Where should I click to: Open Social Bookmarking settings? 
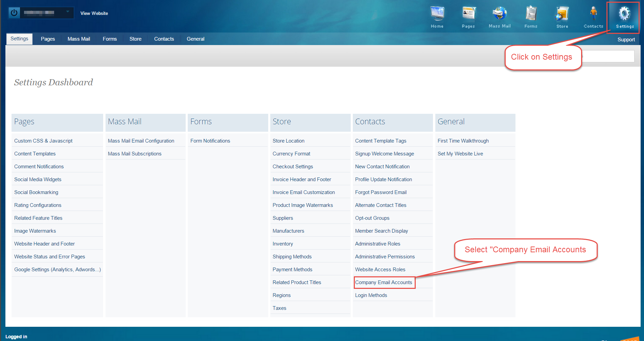tap(36, 192)
